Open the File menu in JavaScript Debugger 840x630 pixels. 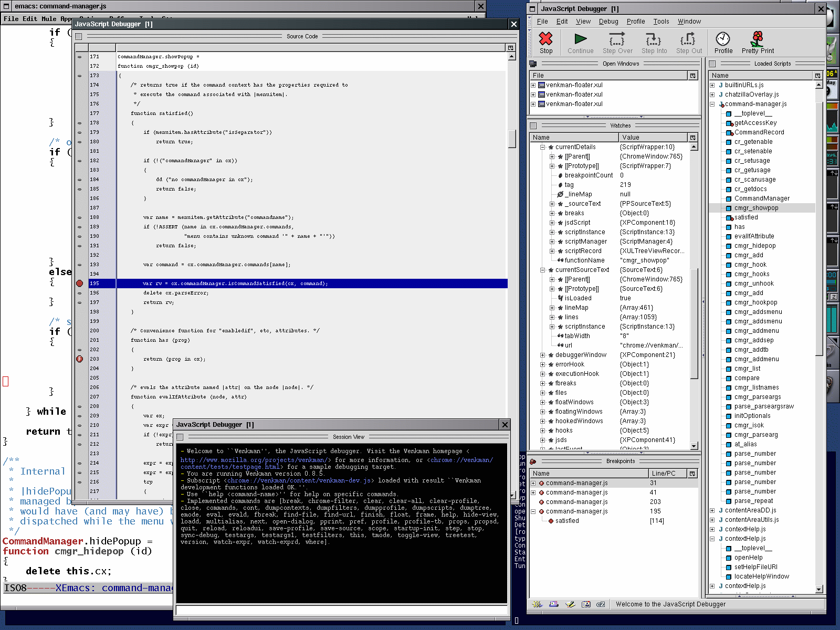coord(542,22)
